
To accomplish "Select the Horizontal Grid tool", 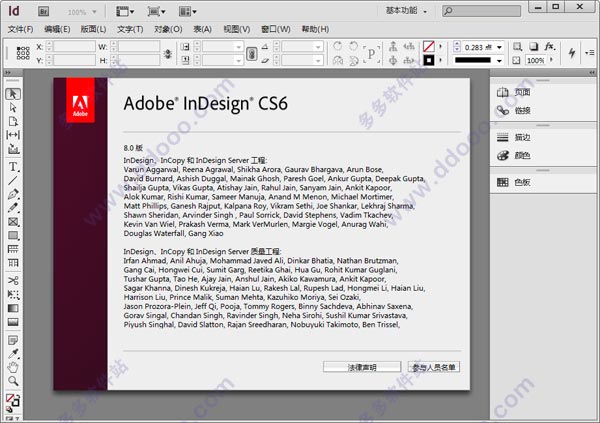I will 13,249.
